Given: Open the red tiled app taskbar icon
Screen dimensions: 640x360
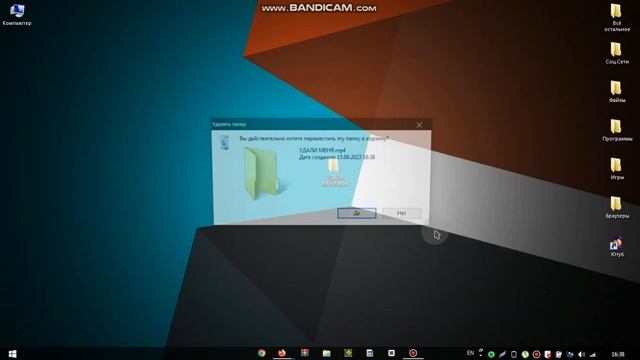Looking at the screenshot, I should pos(304,353).
